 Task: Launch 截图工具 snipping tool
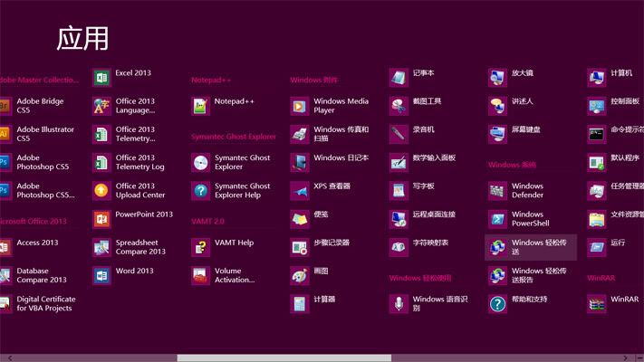(416, 106)
